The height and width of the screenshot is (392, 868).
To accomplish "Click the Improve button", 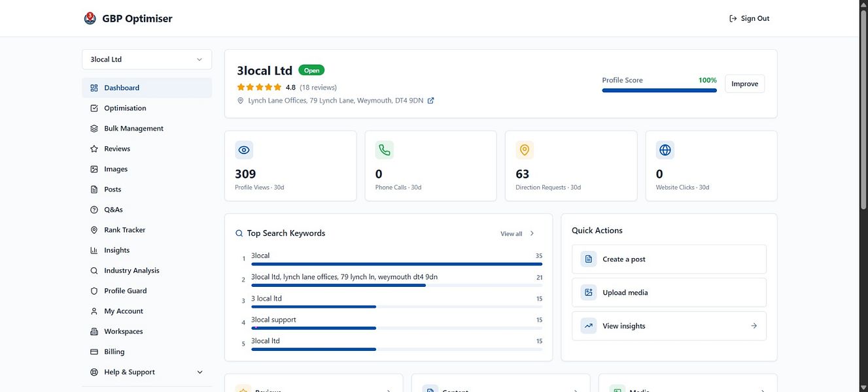I will point(744,84).
